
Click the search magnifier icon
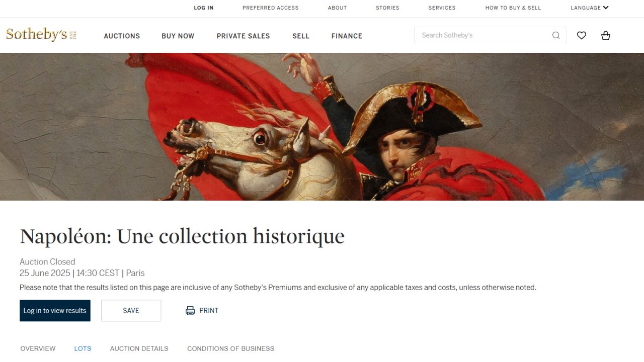coord(556,35)
